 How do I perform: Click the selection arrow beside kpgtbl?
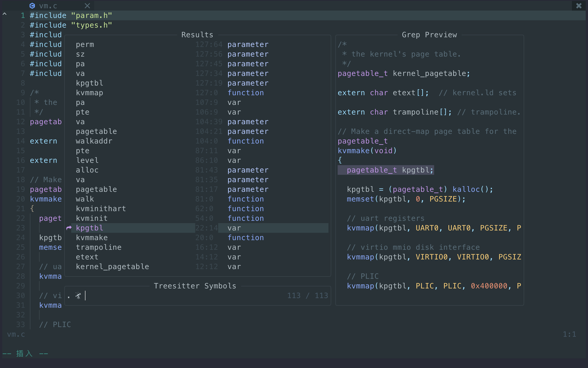pyautogui.click(x=69, y=228)
